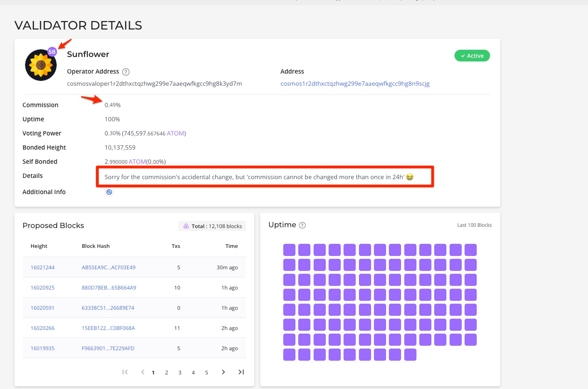The width and height of the screenshot is (588, 389).
Task: Click the purple rank badge showing 58
Action: [52, 52]
